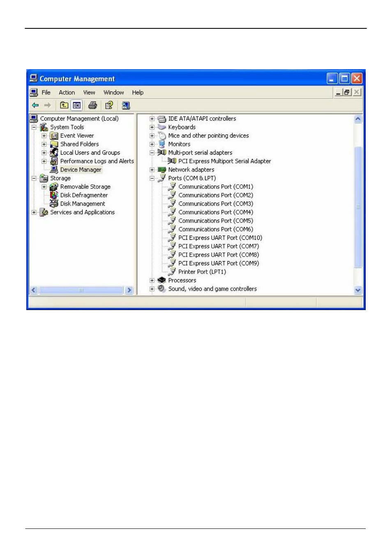This screenshot has width=392, height=556.
Task: Click the IDE ATA/ATAPI controllers icon
Action: click(162, 119)
